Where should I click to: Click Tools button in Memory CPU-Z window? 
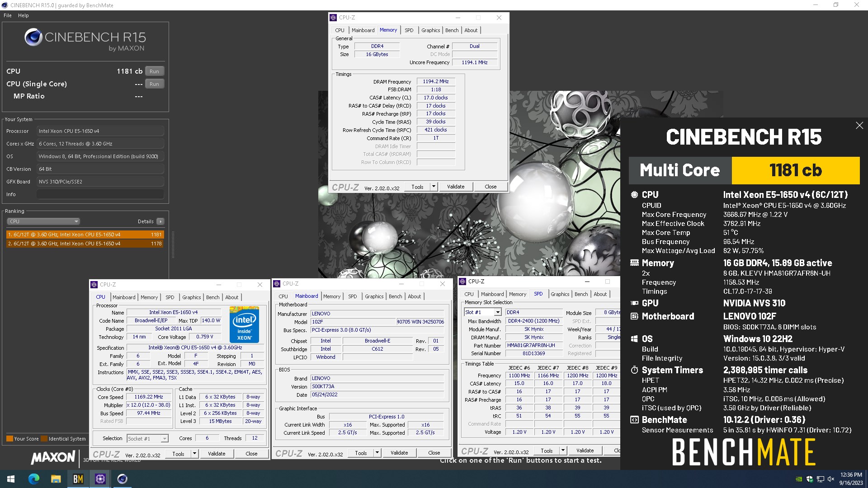(417, 187)
